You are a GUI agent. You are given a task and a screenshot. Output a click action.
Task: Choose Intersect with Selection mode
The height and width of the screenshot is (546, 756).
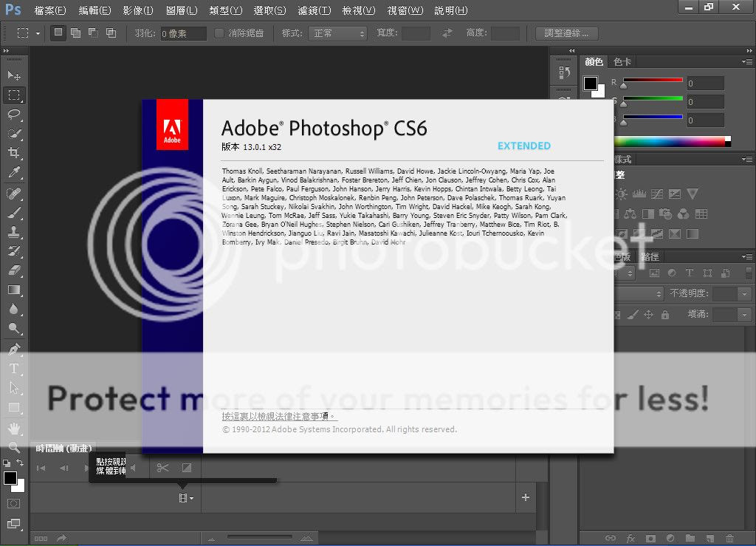111,33
